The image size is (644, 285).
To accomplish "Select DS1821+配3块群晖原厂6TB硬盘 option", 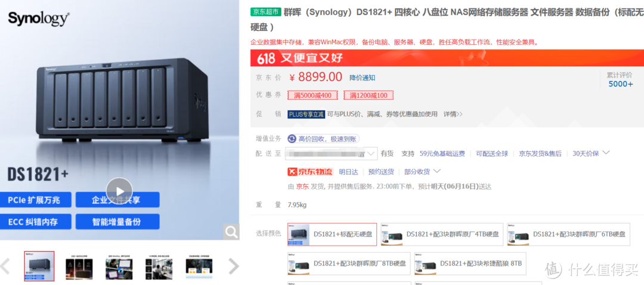I will coord(568,234).
